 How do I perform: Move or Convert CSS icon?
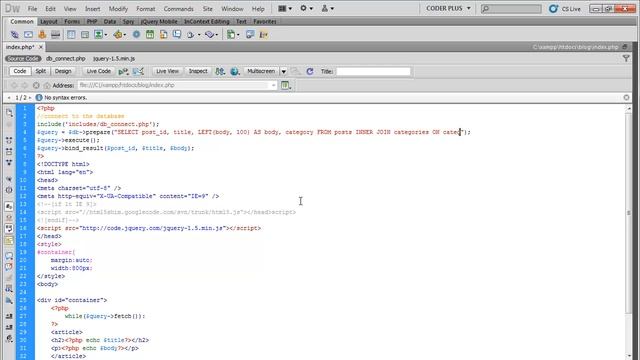(9, 300)
